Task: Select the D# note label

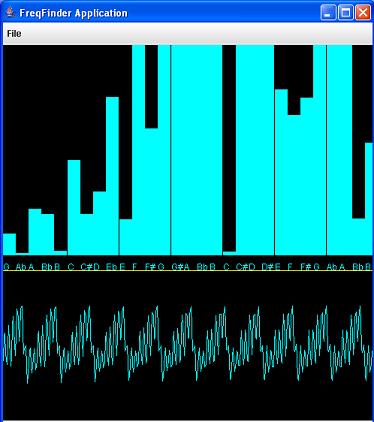Action: 267,267
